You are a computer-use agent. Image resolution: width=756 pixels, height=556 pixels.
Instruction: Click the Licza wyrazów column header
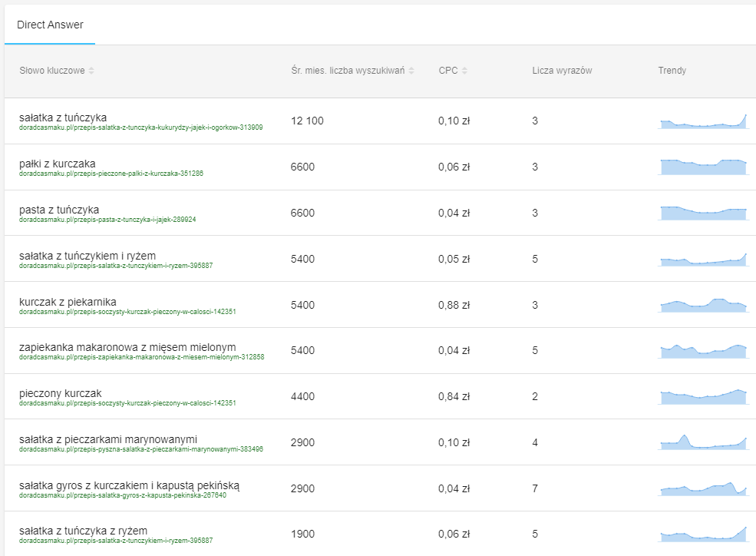562,71
